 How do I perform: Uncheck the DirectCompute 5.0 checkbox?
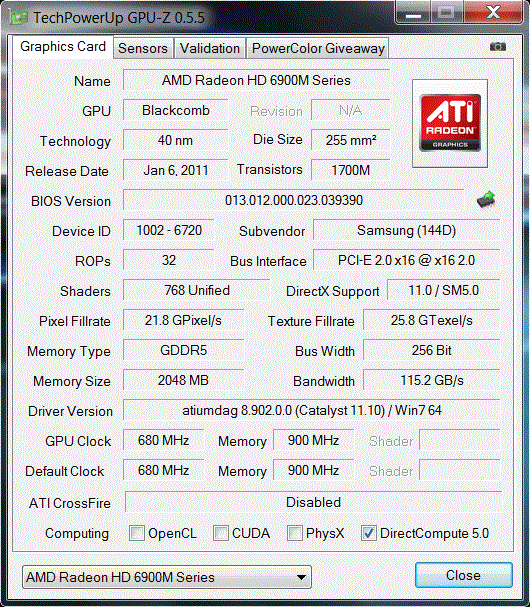[x=368, y=533]
